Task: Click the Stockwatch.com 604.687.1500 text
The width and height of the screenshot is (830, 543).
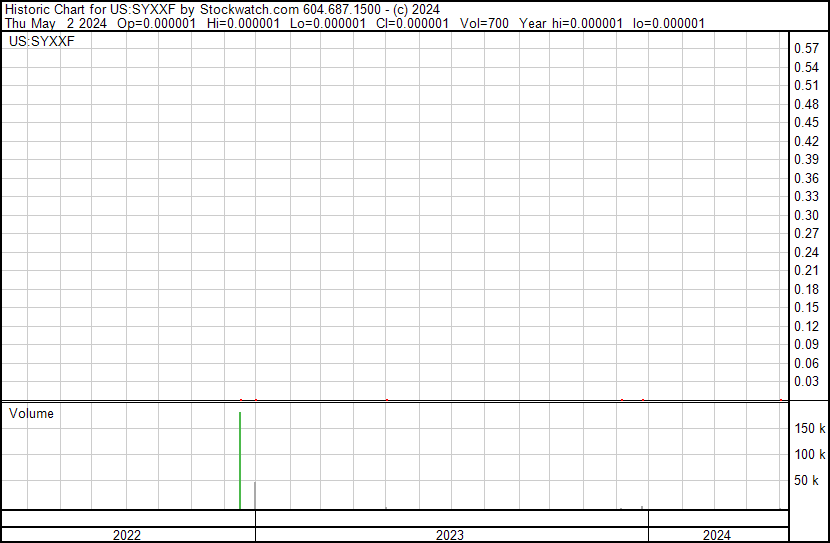Action: pyautogui.click(x=290, y=10)
